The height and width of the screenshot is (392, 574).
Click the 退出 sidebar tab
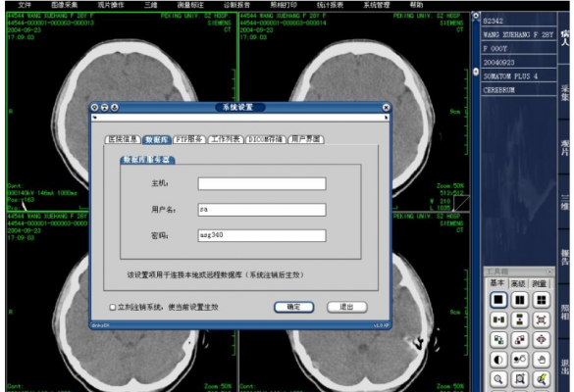point(565,367)
